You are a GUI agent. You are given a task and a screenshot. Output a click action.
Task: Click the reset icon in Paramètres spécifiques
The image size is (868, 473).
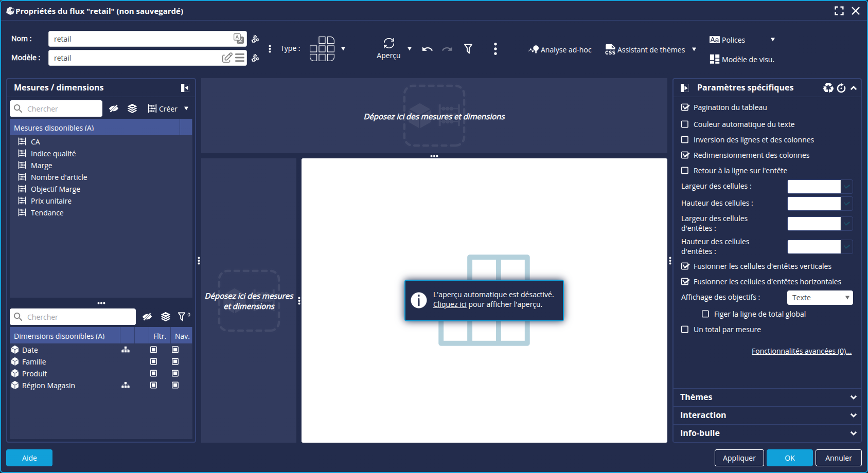(x=841, y=88)
